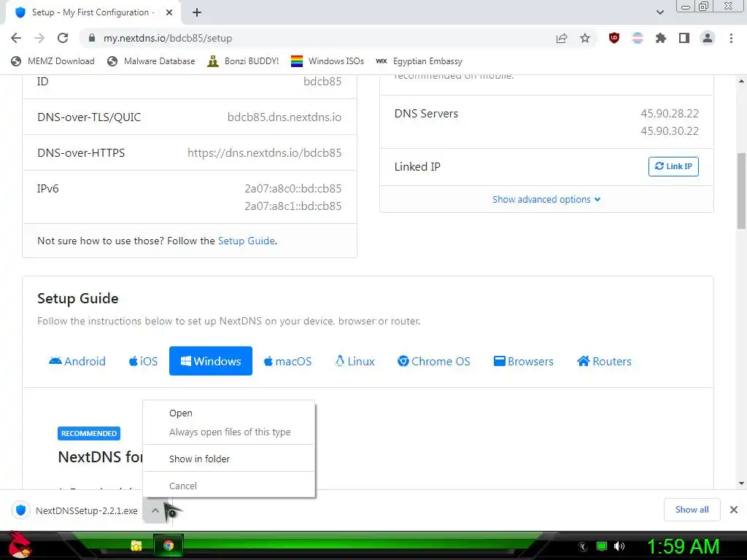The image size is (747, 560).
Task: Click the RECOMMENDED badge
Action: click(x=89, y=433)
